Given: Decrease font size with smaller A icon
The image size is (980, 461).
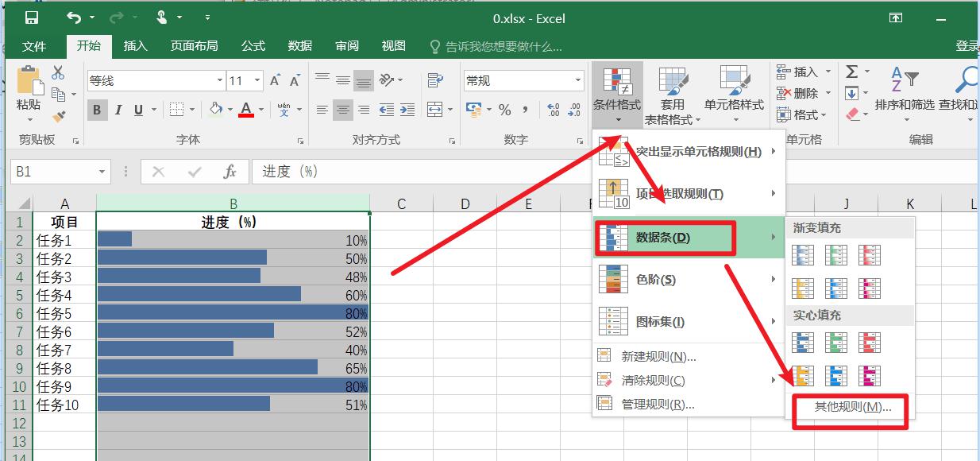Looking at the screenshot, I should [x=295, y=80].
